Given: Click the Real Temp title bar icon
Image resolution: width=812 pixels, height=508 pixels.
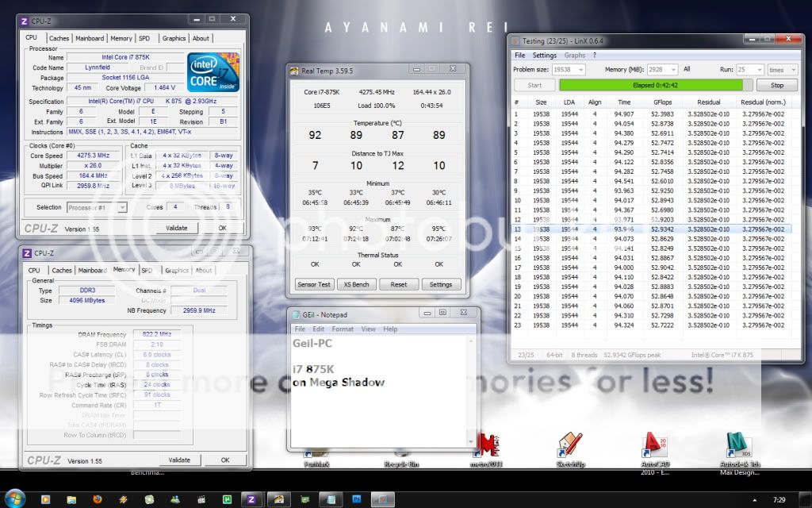Looking at the screenshot, I should coord(294,71).
